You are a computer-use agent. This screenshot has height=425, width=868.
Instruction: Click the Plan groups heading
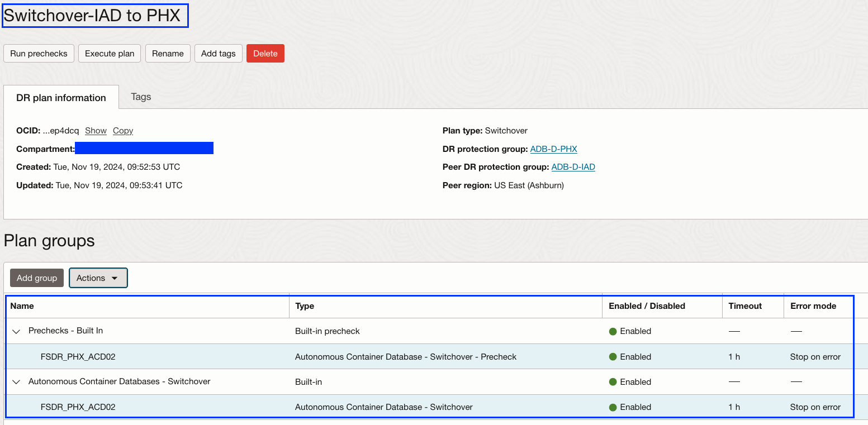[49, 241]
